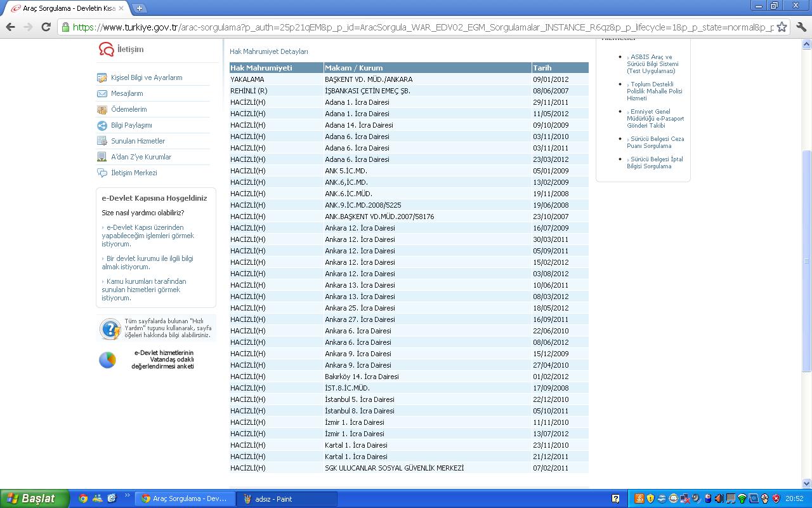Open the Vatandaş odaklı değerlendirme anketi link
This screenshot has height=508, width=812.
coord(164,360)
